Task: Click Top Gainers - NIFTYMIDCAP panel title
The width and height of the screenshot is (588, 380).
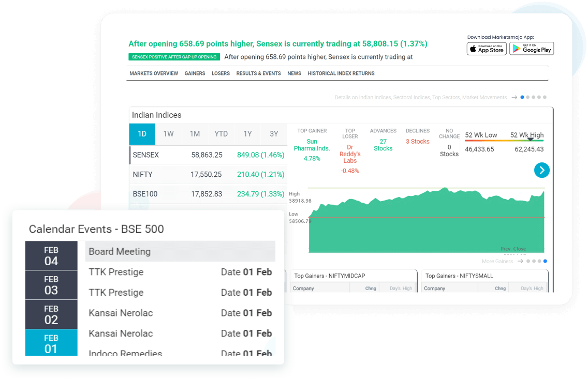Action: tap(330, 276)
